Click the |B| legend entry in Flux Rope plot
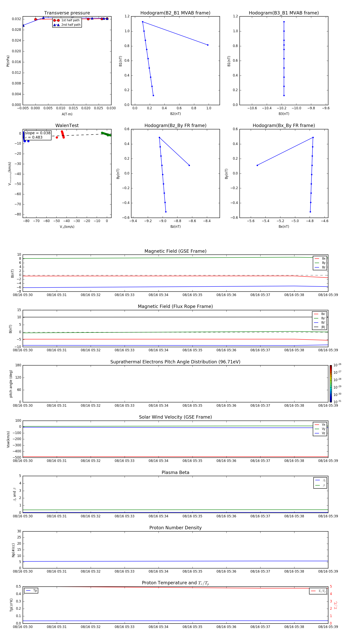The image size is (351, 644). 320,327
